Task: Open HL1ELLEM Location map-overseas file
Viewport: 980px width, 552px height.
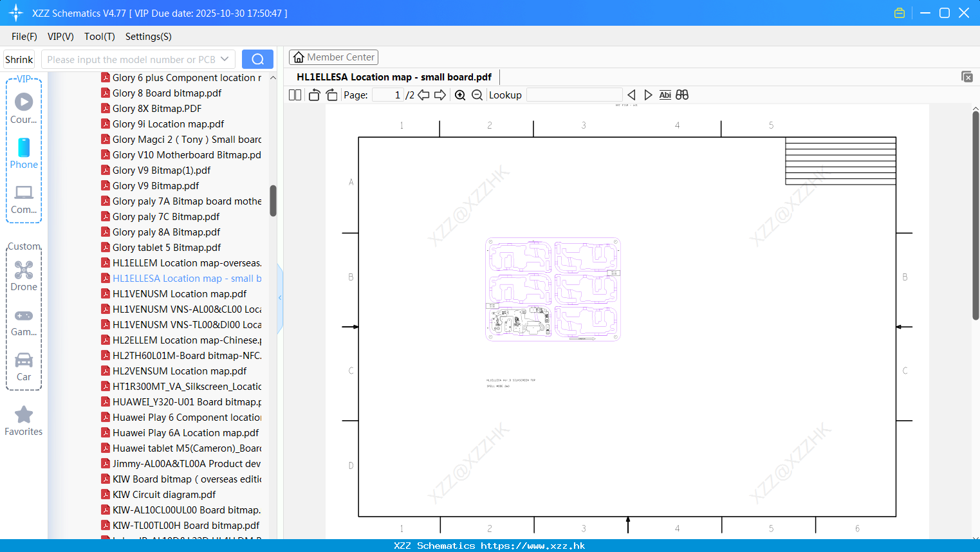Action: click(187, 263)
